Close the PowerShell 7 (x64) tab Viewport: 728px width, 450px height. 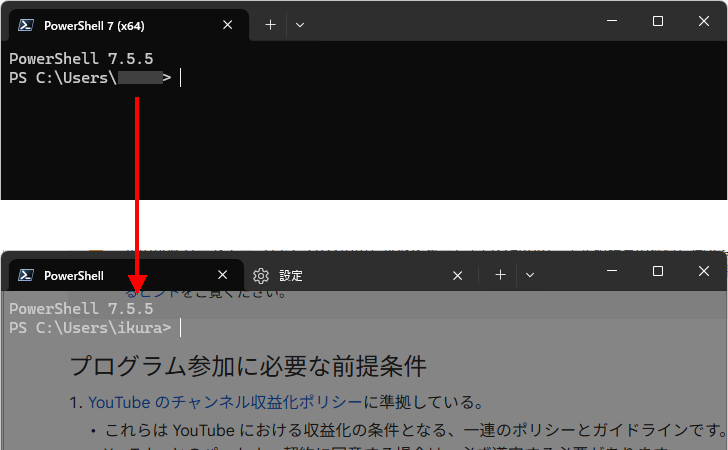(x=228, y=25)
